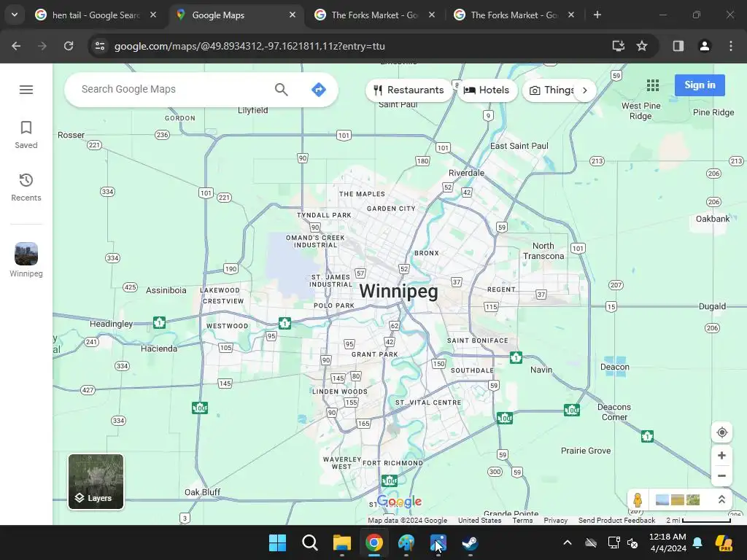
Task: Open the taskbar clock and date
Action: (x=667, y=542)
